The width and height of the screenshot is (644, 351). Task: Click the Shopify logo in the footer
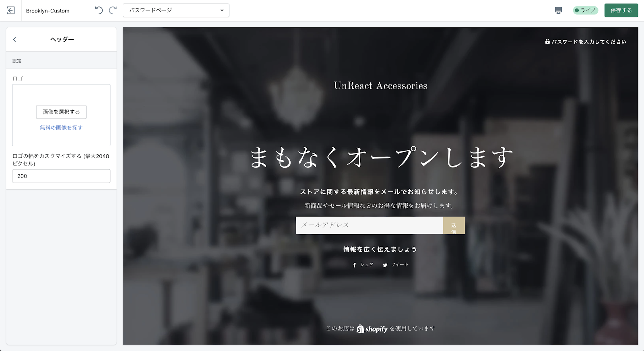pos(372,329)
